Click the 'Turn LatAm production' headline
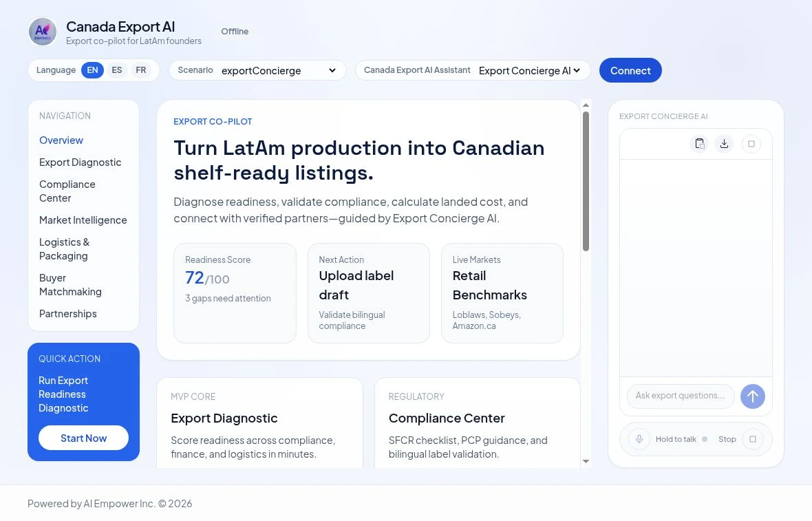 pyautogui.click(x=359, y=160)
